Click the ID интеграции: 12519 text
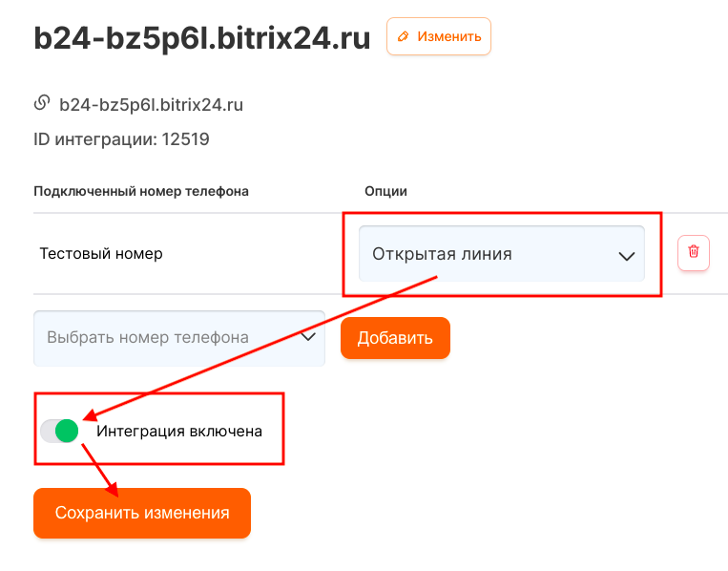This screenshot has width=728, height=571. point(121,139)
